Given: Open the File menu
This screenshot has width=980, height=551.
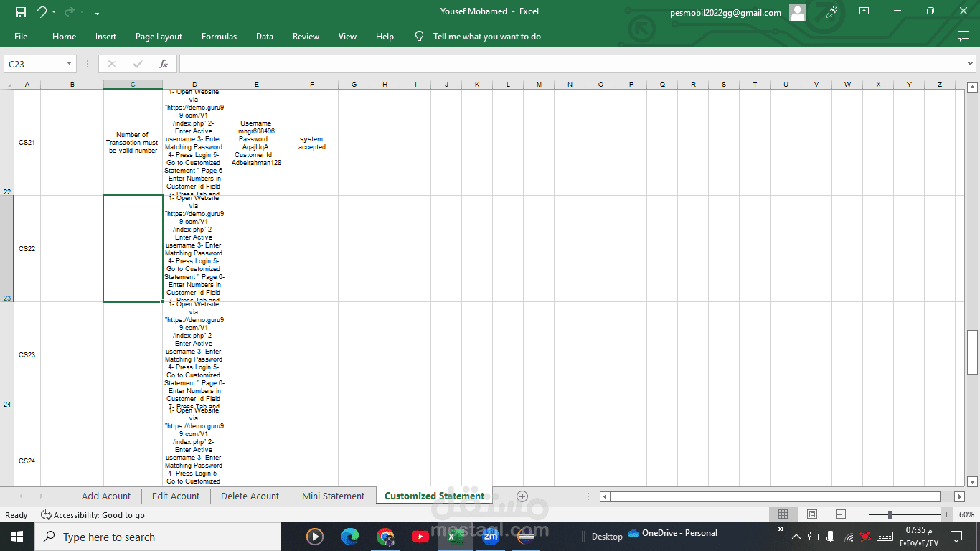Looking at the screenshot, I should 21,37.
